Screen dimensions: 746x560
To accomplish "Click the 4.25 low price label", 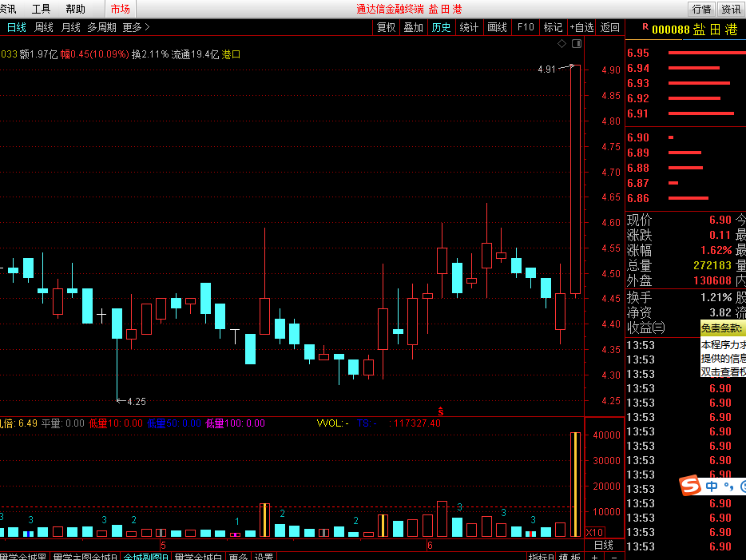I will click(137, 402).
